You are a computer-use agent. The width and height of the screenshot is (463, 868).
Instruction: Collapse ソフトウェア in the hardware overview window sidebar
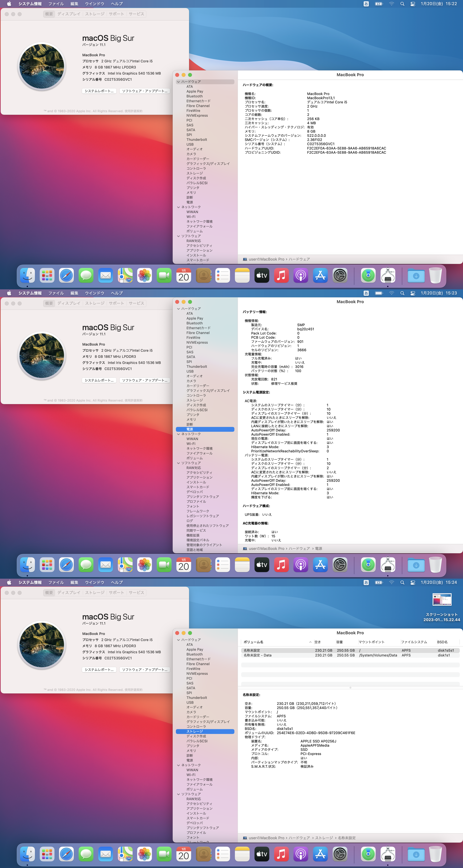tap(179, 236)
